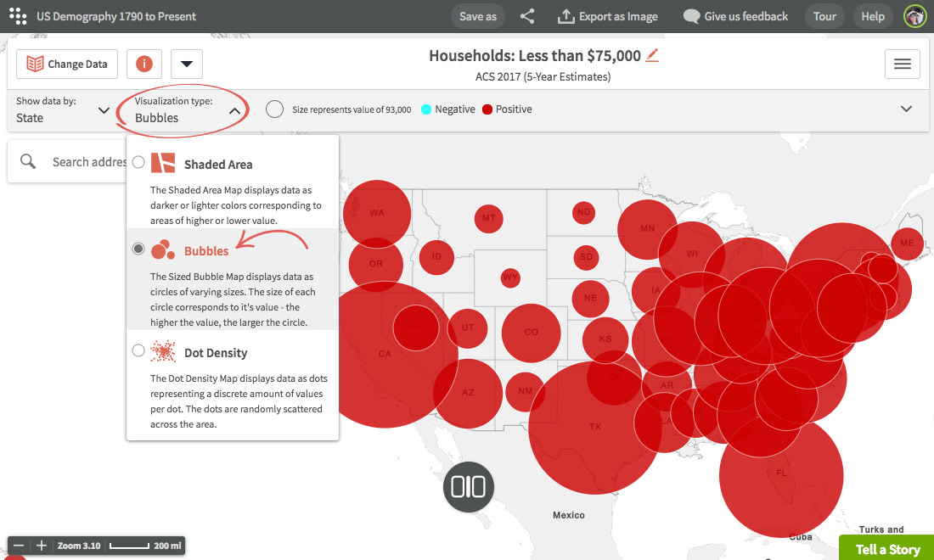Click the WY state bubble
This screenshot has width=934, height=560.
(x=510, y=277)
